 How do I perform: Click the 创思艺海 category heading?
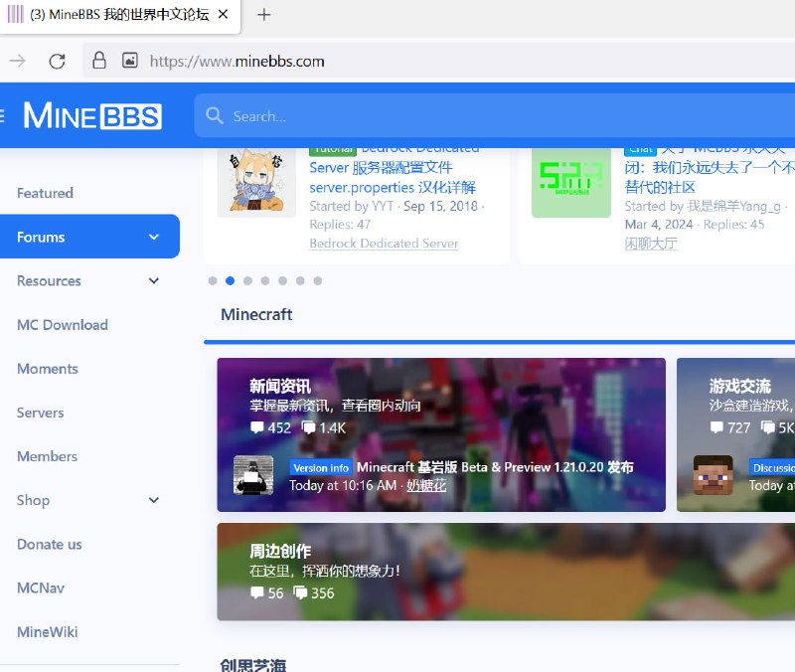click(253, 665)
